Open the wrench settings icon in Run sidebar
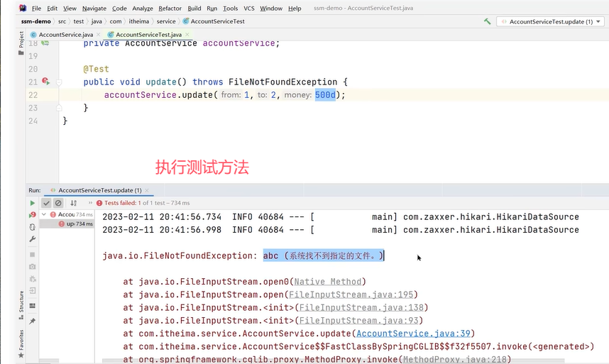The image size is (609, 364). 32,239
